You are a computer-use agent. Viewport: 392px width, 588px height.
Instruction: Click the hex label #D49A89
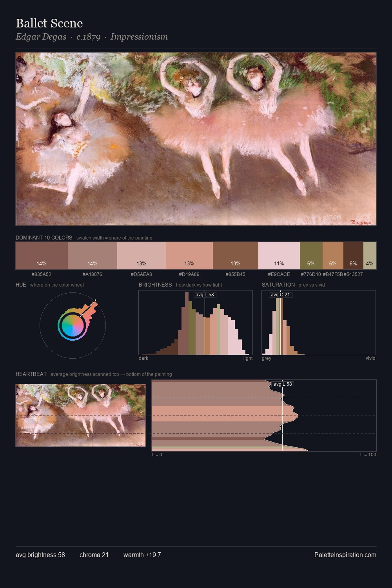click(x=189, y=274)
